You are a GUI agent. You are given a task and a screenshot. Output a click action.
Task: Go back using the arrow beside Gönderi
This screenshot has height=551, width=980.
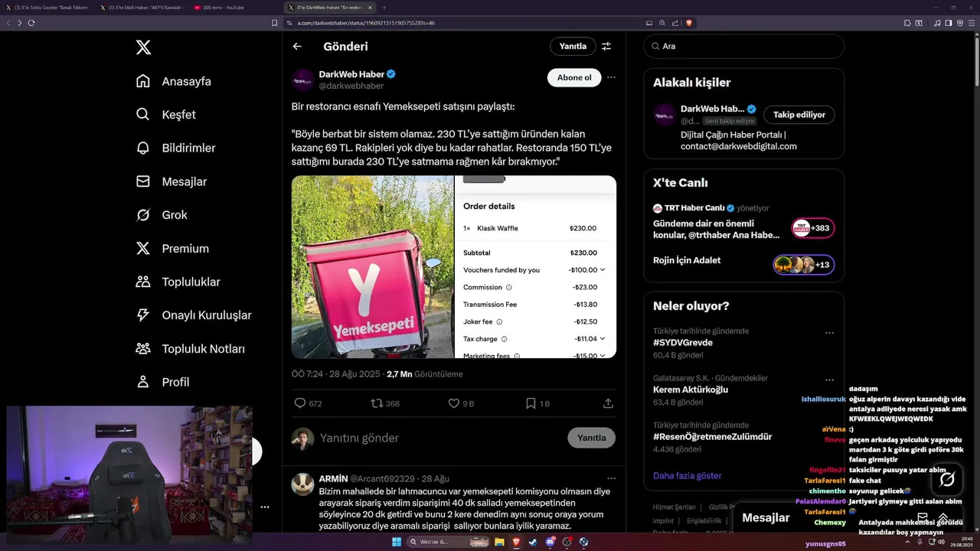click(297, 46)
